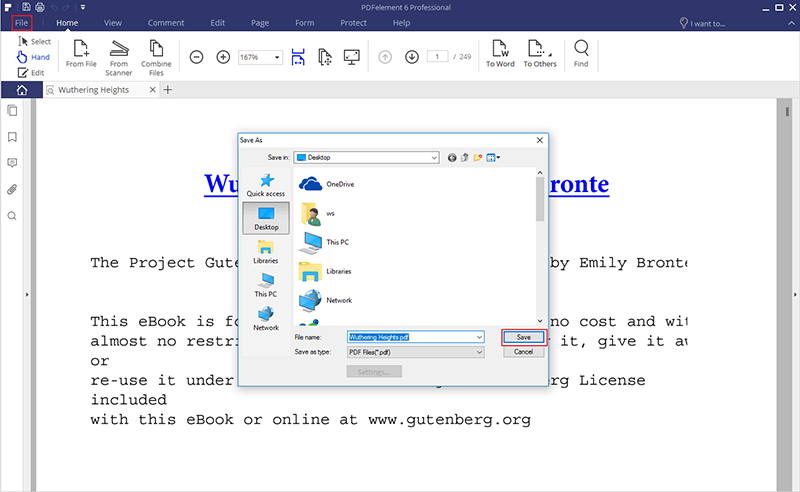This screenshot has width=800, height=492.
Task: Open the Help tab
Action: 401,23
